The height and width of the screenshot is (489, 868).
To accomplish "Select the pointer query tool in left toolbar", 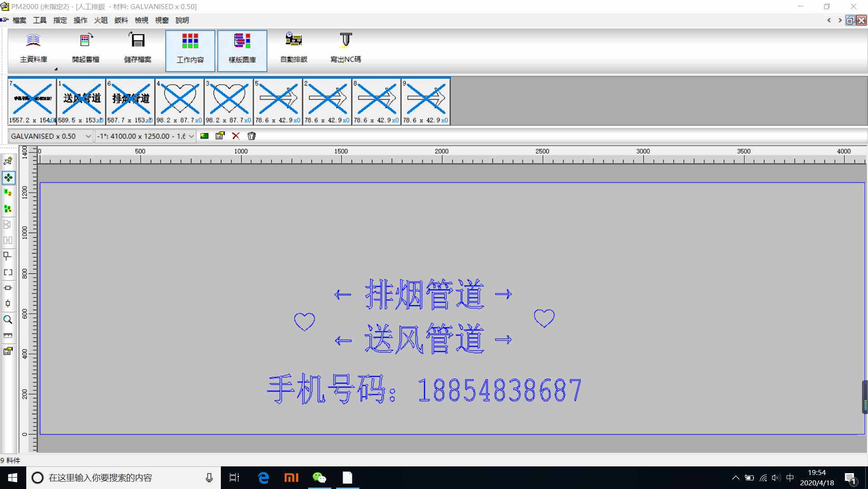I will pos(8,161).
